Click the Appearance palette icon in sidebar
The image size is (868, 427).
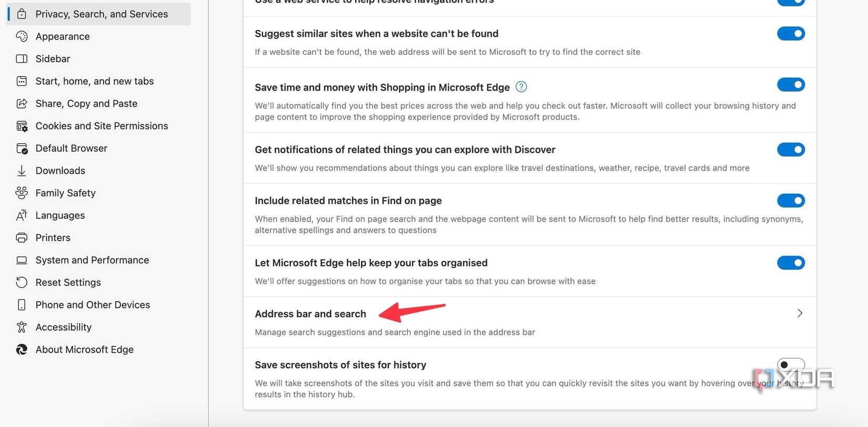coord(22,36)
